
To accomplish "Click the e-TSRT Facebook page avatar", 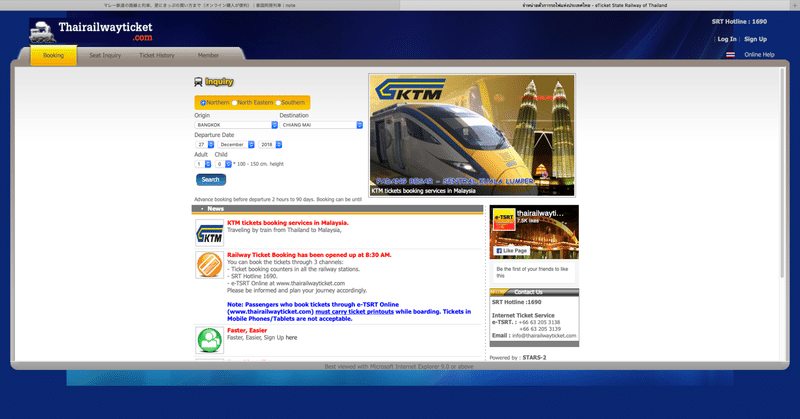I will 504,219.
